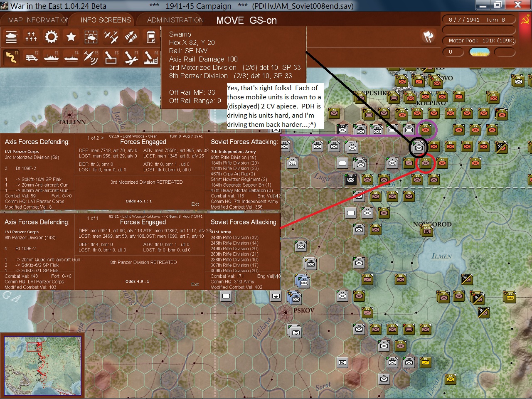Viewport: 532px width, 399px height.
Task: Click 'Odds 4.9 : 1' text
Action: point(137,281)
